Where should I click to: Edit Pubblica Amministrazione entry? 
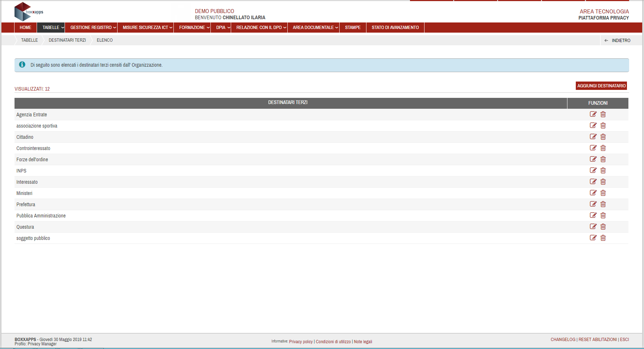[x=593, y=215]
